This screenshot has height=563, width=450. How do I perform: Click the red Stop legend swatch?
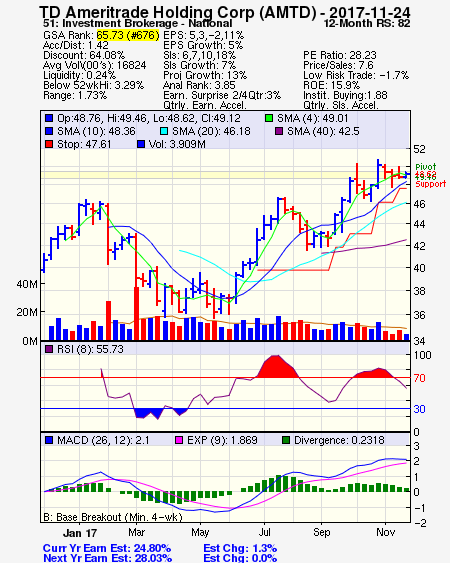(49, 144)
